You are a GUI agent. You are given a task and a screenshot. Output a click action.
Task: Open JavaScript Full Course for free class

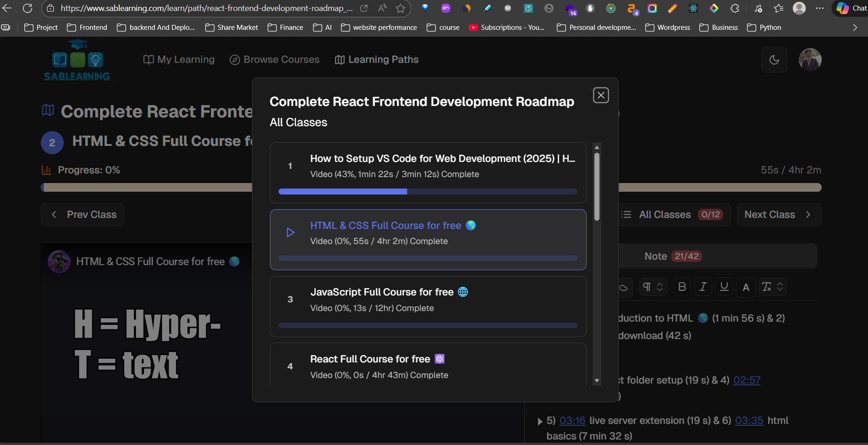point(428,306)
